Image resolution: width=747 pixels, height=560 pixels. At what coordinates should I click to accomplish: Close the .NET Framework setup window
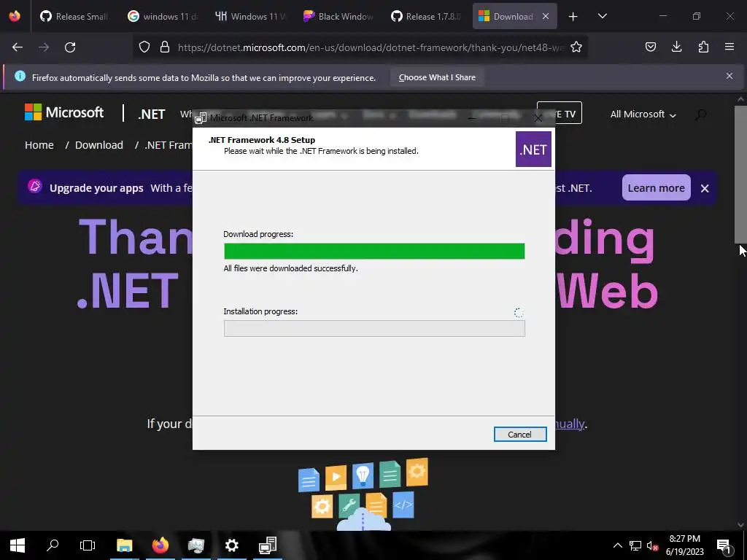pos(538,118)
